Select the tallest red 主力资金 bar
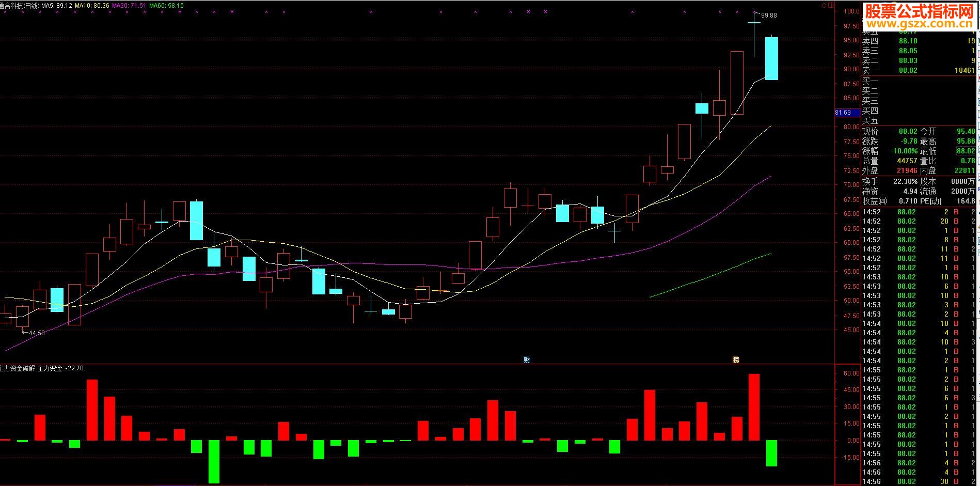980x486 pixels. point(754,407)
